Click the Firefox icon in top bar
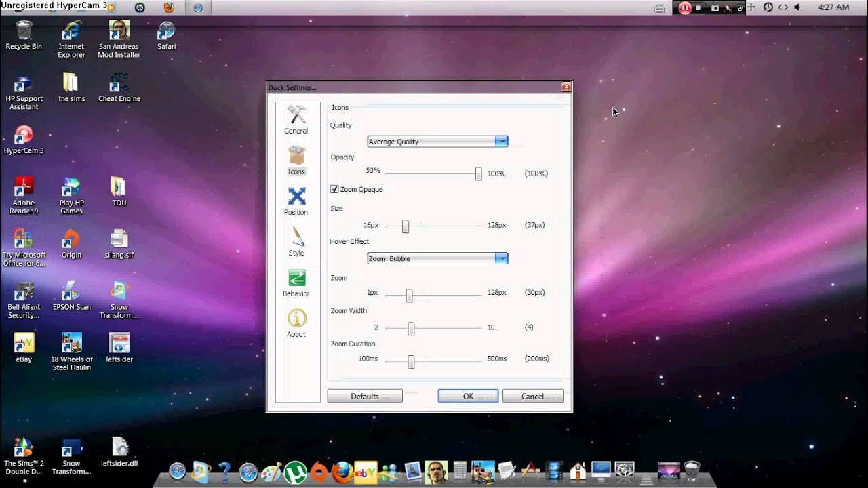The height and width of the screenshot is (488, 868). (169, 7)
